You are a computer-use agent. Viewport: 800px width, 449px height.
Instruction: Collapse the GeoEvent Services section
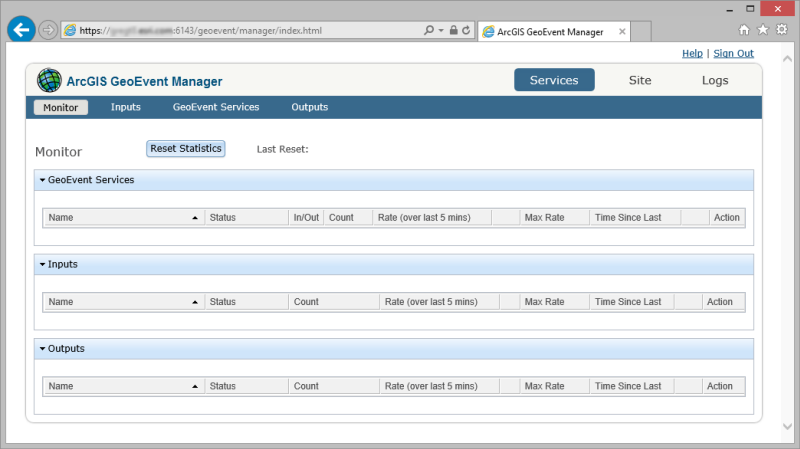[x=42, y=180]
